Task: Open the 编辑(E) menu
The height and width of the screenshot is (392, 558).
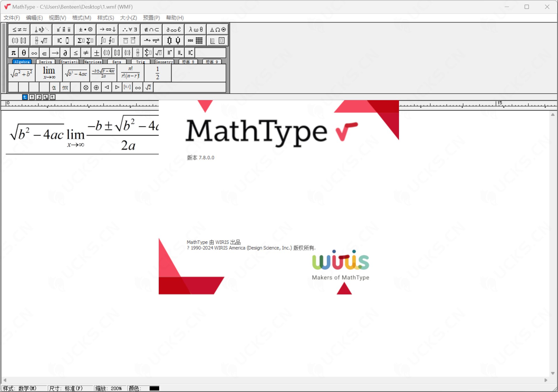Action: (34, 18)
